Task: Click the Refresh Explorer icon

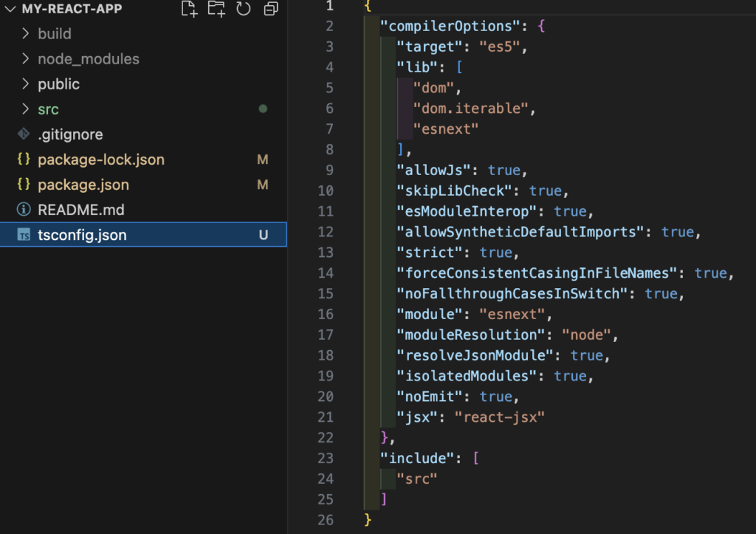Action: click(243, 9)
